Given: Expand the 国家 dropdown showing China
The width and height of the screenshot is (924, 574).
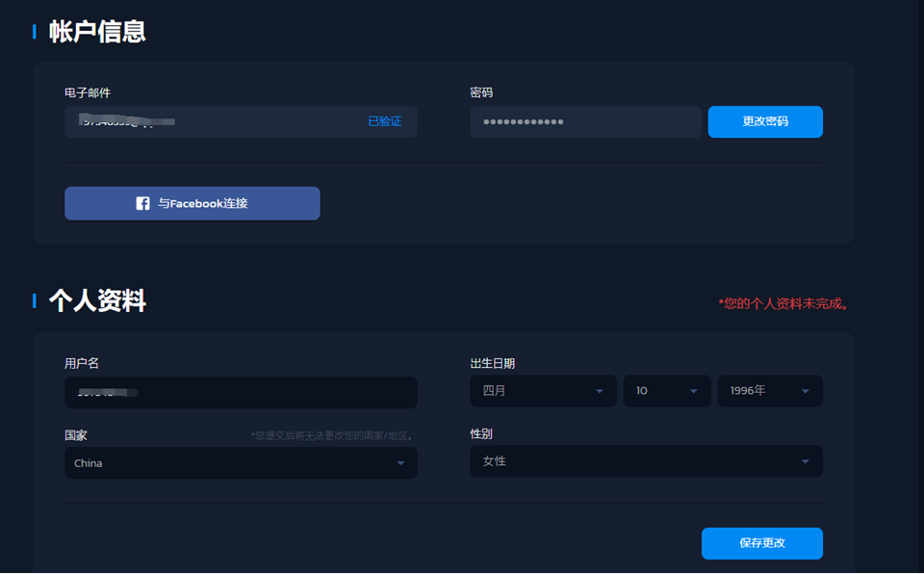Looking at the screenshot, I should pos(241,463).
